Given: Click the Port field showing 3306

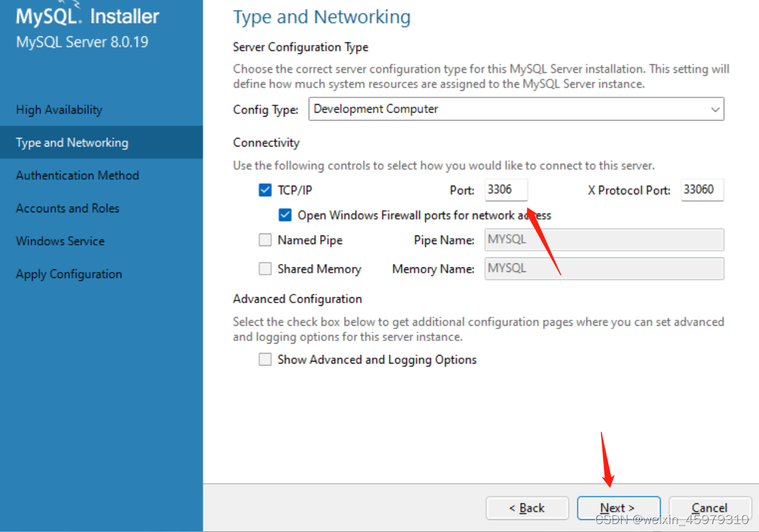Looking at the screenshot, I should [x=506, y=190].
